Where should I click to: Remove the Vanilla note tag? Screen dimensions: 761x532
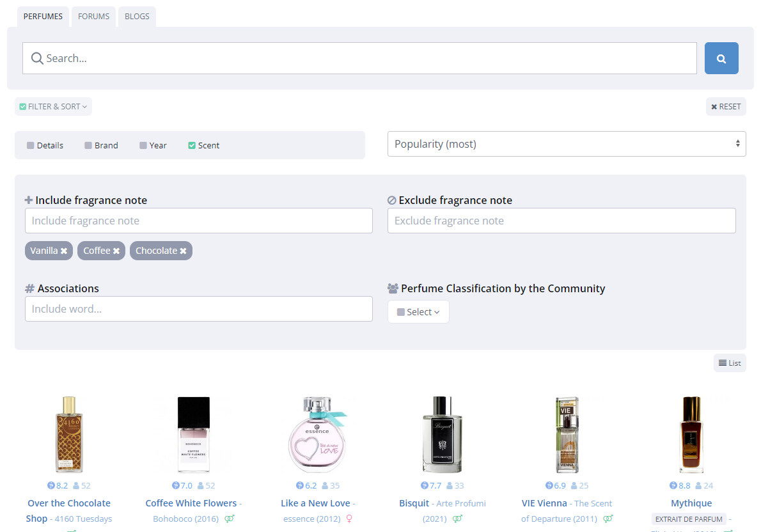click(x=63, y=251)
